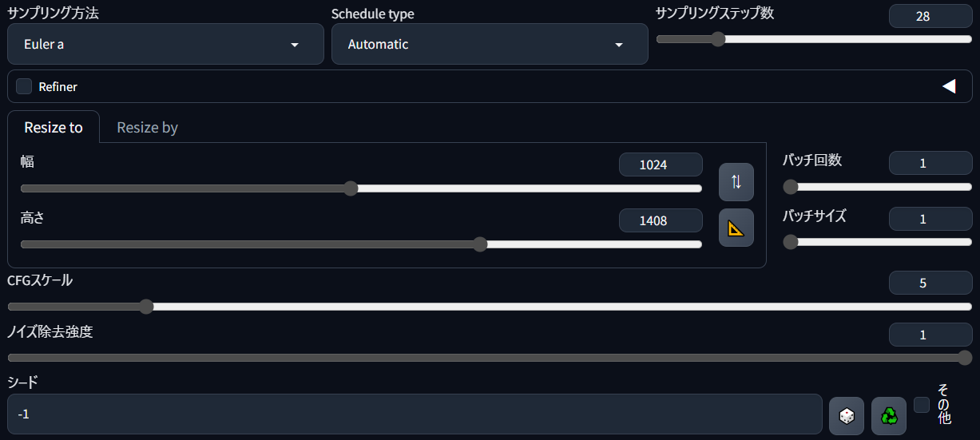The image size is (980, 440).
Task: Click the green recycle reuse-seed icon
Action: (x=889, y=416)
